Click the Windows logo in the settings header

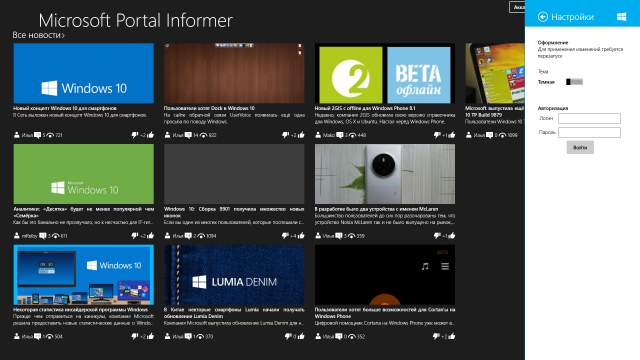(621, 17)
